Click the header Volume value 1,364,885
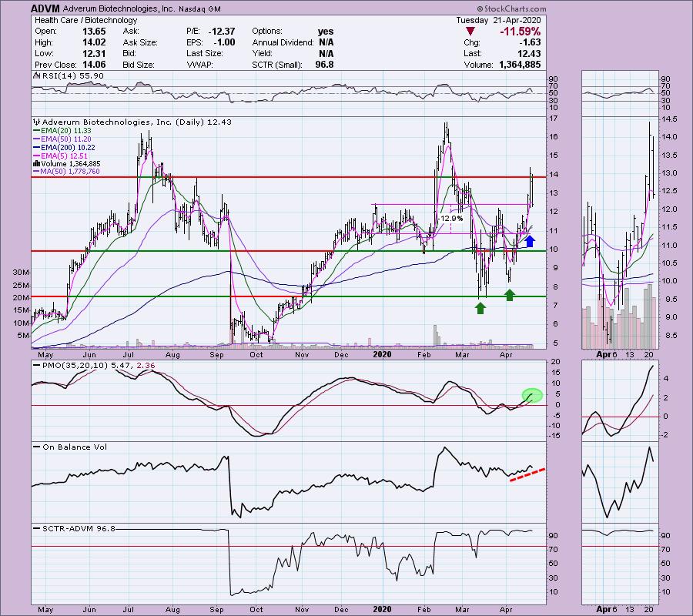This screenshot has height=616, width=693. tap(520, 65)
